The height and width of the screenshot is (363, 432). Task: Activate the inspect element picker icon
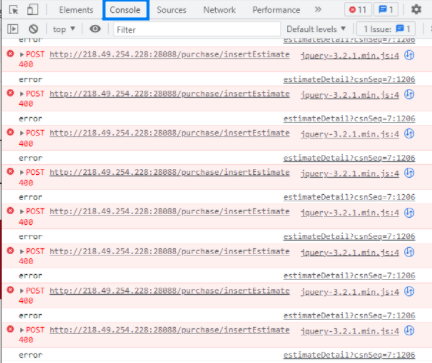(13, 10)
